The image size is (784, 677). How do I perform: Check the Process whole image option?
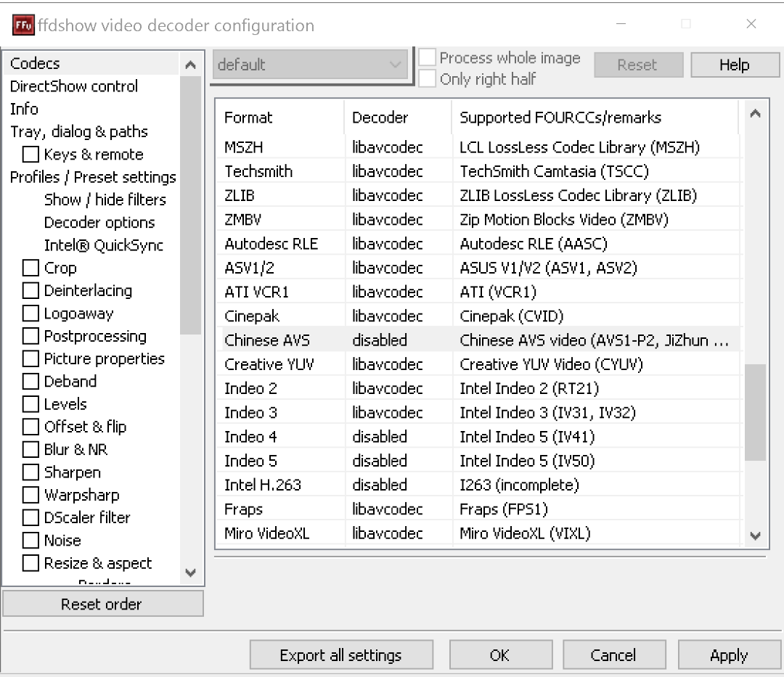428,57
